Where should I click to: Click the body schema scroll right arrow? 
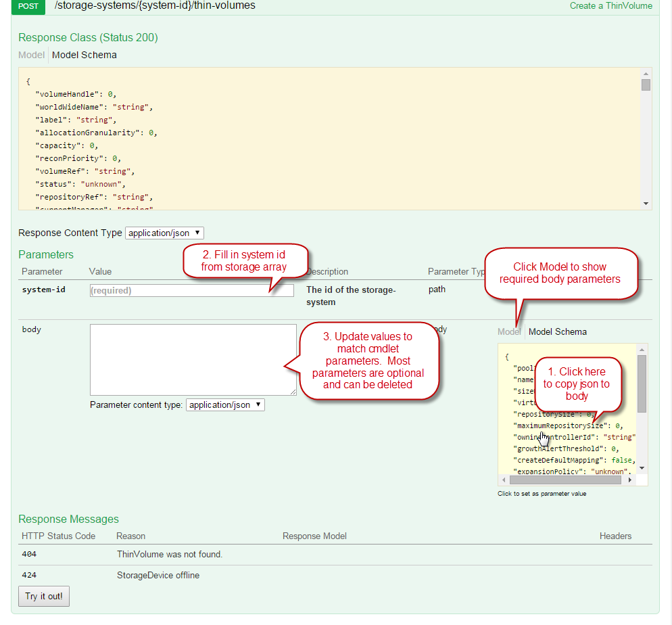630,480
